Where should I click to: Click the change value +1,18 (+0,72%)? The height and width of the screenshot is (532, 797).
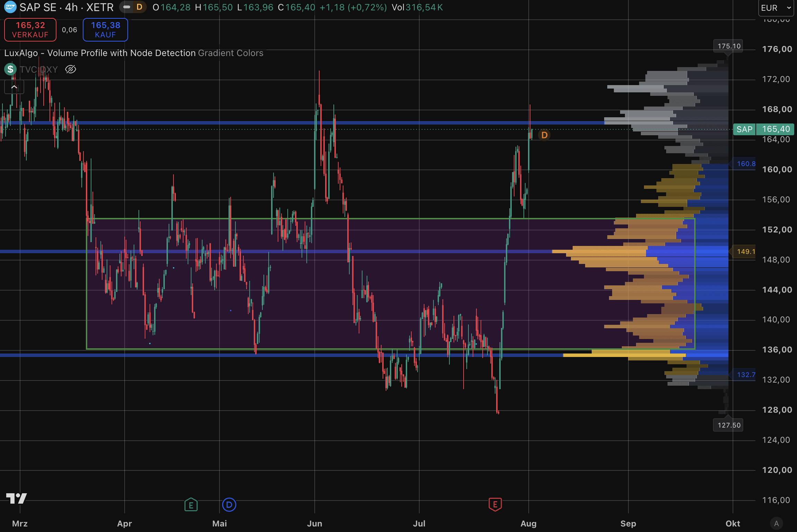point(353,7)
